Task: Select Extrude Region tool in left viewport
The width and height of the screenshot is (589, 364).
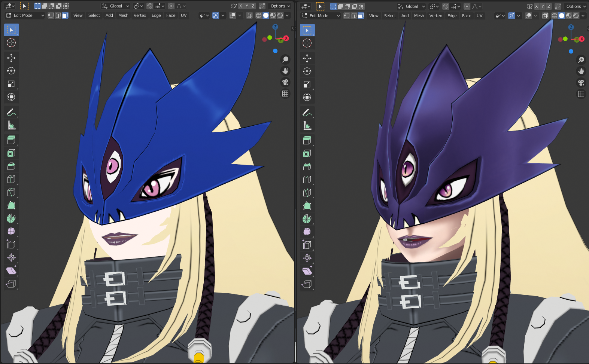Action: [11, 140]
